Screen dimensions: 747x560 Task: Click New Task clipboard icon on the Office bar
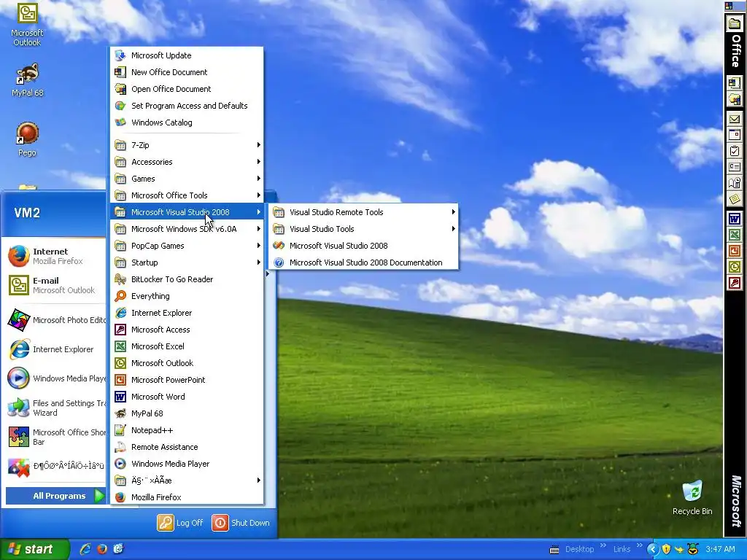(x=734, y=152)
